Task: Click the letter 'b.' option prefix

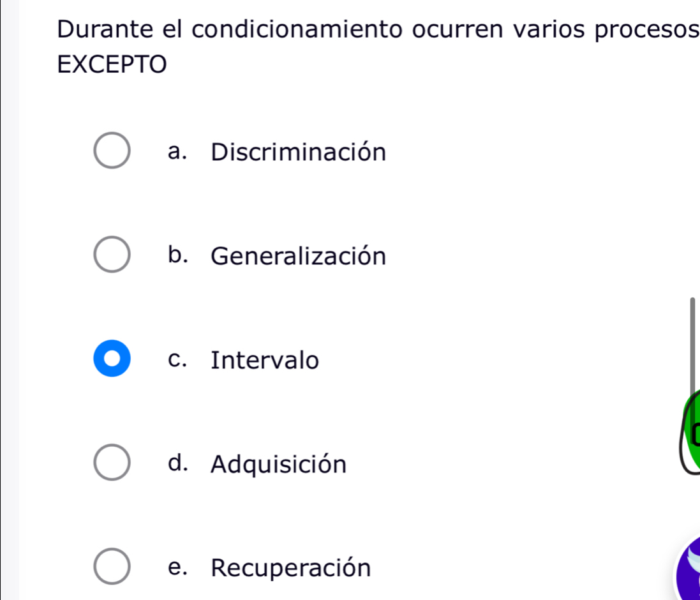Action: pyautogui.click(x=180, y=256)
